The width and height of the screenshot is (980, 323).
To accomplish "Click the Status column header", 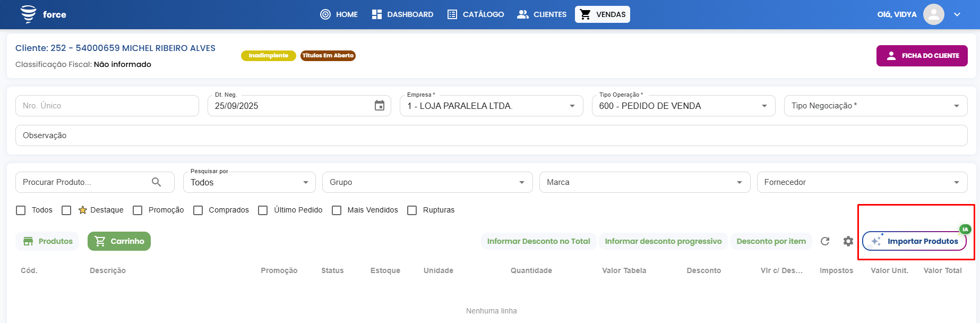I will (x=332, y=270).
